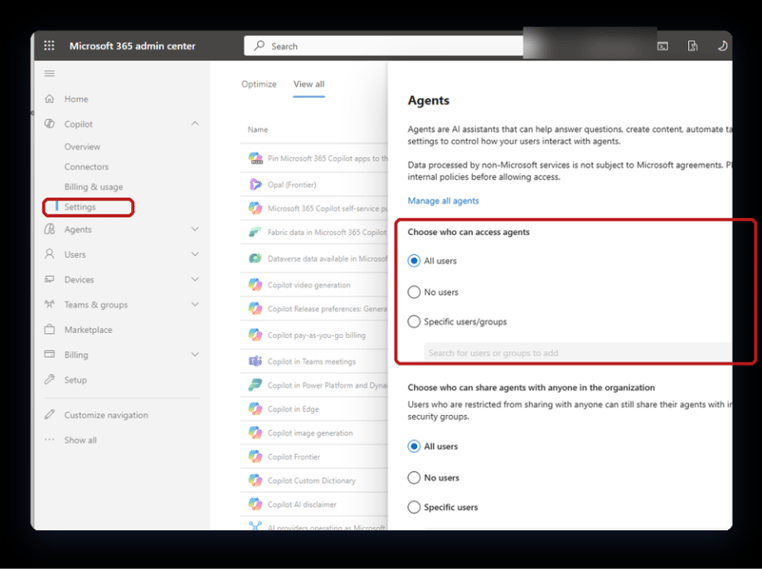Click Marketplace in sidebar
This screenshot has width=762, height=569.
pyautogui.click(x=88, y=330)
